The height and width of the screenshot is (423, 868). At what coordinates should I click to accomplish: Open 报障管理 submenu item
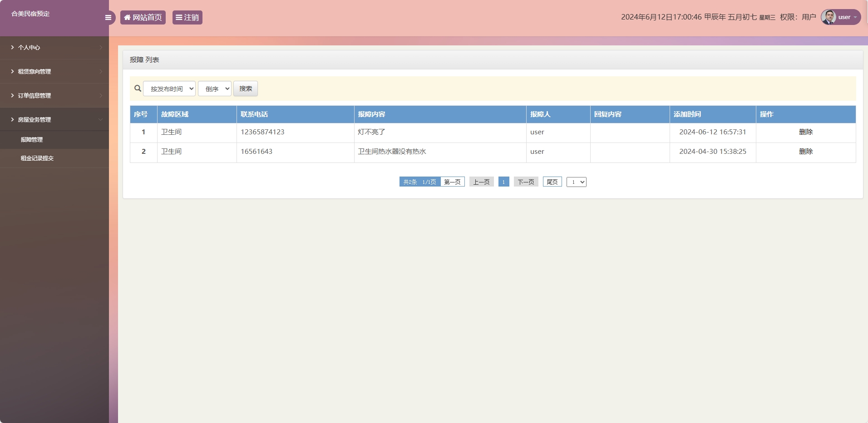click(x=32, y=140)
